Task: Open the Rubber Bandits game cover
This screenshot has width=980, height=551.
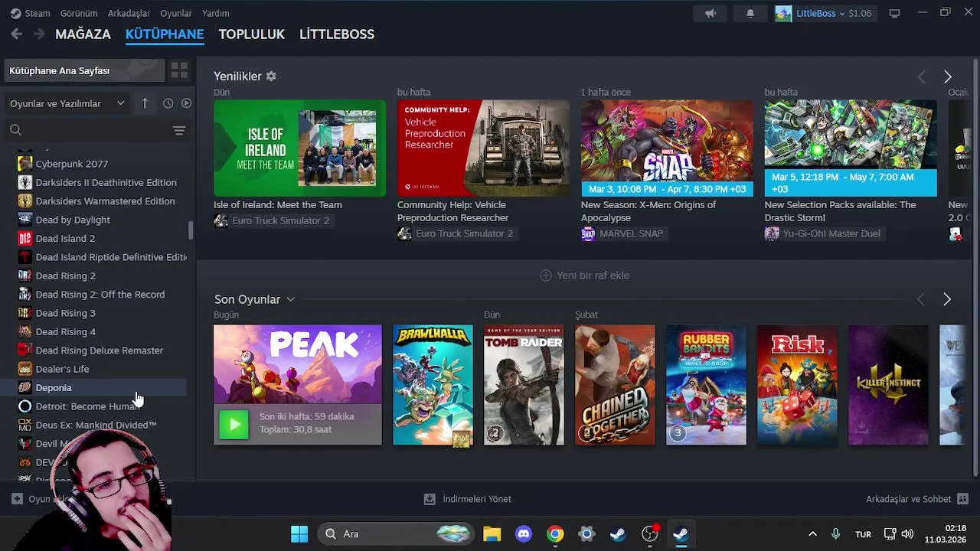Action: 707,385
